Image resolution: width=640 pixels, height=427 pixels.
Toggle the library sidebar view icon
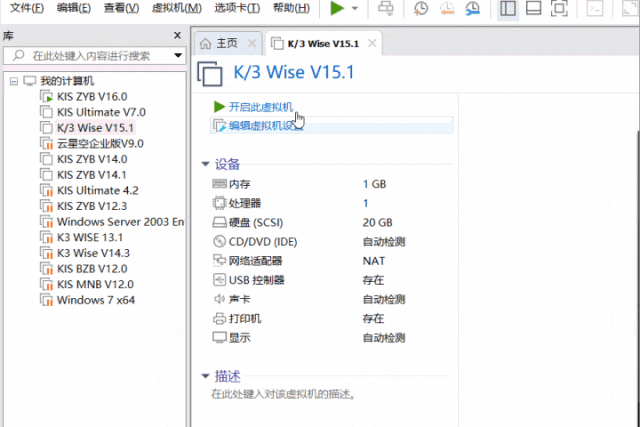coord(508,8)
